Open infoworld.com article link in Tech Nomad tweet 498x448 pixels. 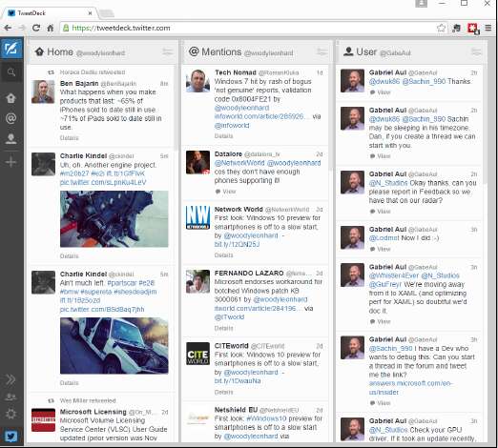tap(260, 116)
